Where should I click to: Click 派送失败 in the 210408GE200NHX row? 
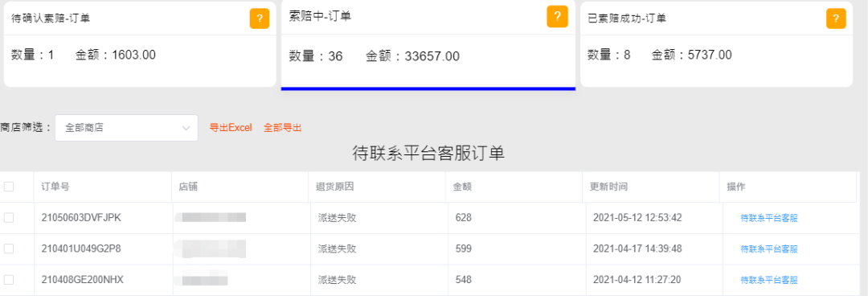point(337,280)
